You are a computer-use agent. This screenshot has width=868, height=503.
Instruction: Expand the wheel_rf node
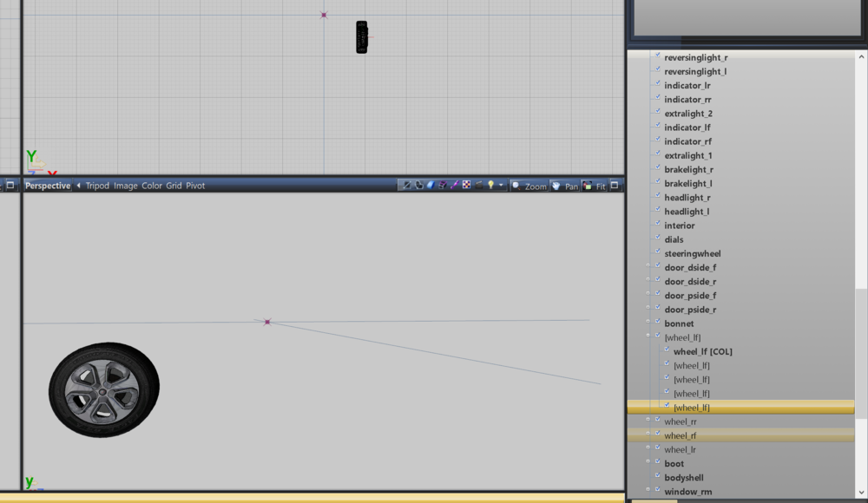(x=648, y=434)
